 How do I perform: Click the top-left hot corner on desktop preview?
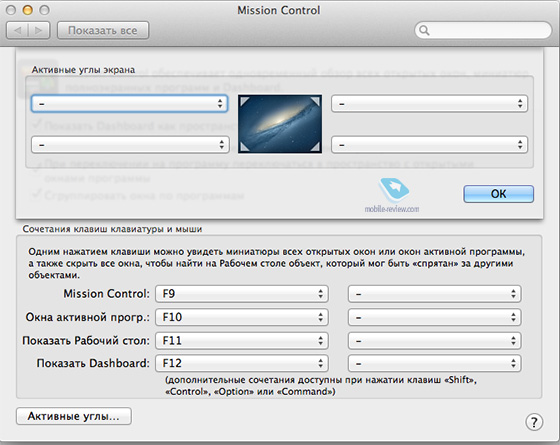click(x=244, y=101)
